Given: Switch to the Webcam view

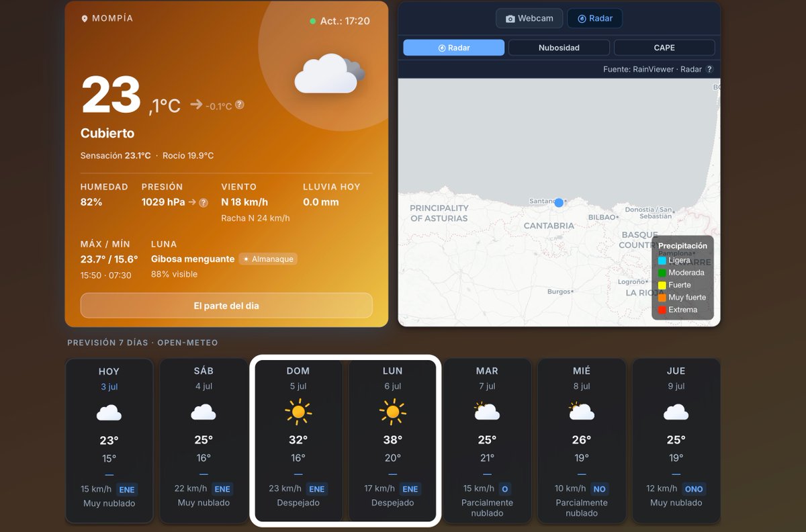Looking at the screenshot, I should [529, 18].
